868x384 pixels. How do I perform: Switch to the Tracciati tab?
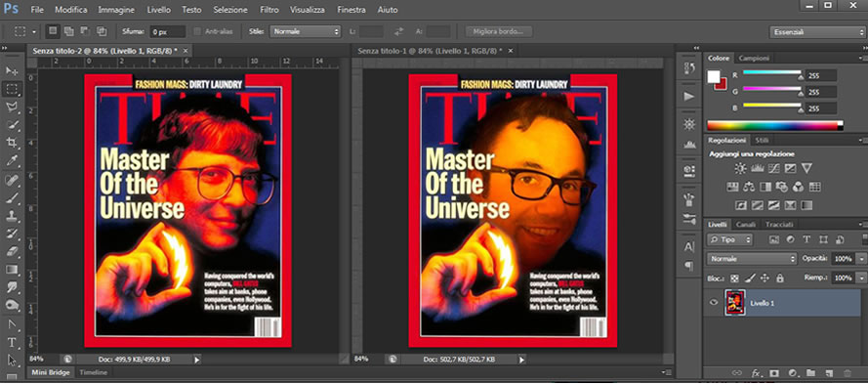click(x=779, y=225)
